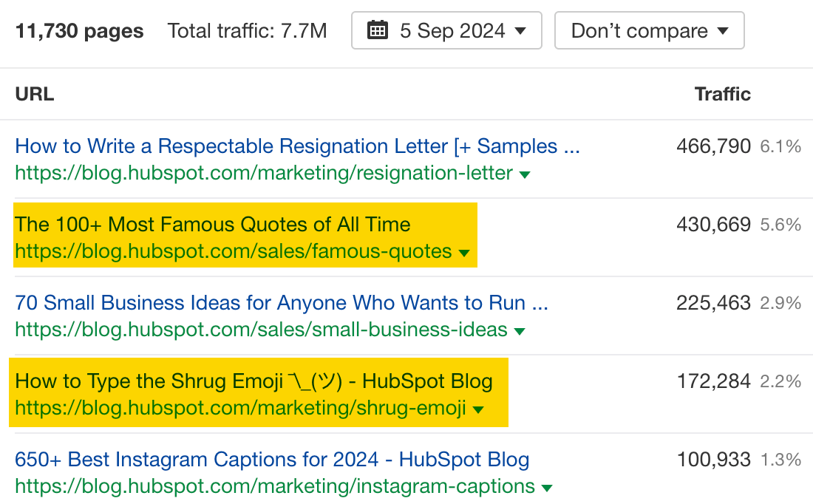Viewport: 813px width, 504px height.
Task: Click the 11,730 pages count label
Action: point(78,30)
